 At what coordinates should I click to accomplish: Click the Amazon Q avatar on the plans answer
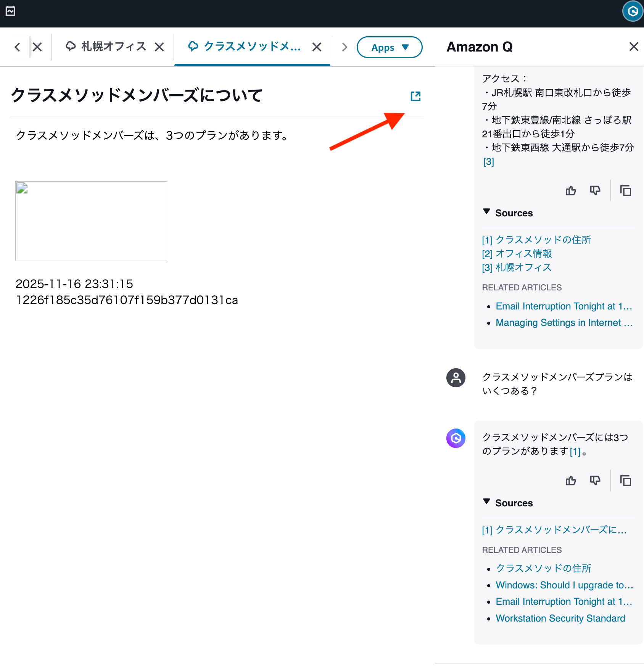pos(456,438)
